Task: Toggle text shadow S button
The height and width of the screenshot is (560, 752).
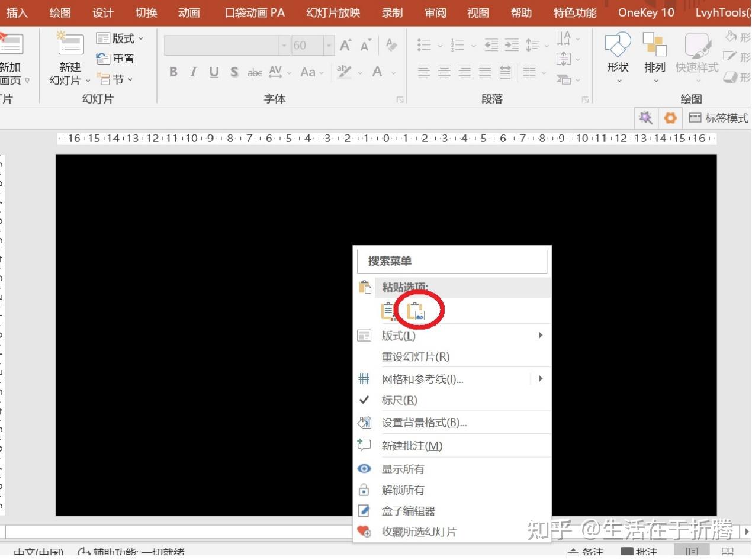Action: pos(234,72)
